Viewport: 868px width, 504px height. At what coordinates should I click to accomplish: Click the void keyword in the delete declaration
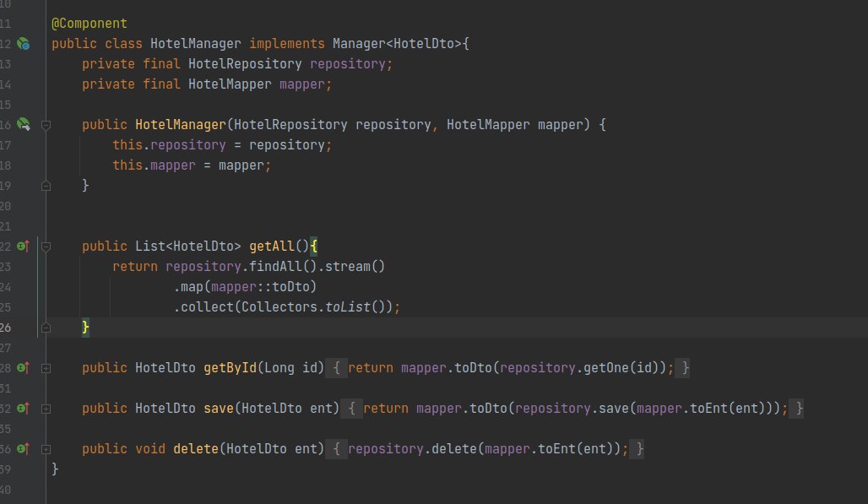(150, 448)
